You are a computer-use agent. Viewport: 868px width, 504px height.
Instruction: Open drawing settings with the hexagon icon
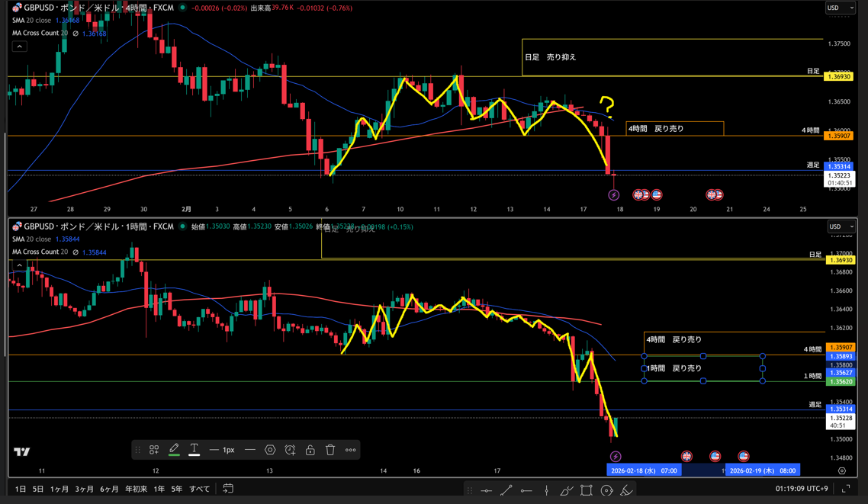[270, 450]
